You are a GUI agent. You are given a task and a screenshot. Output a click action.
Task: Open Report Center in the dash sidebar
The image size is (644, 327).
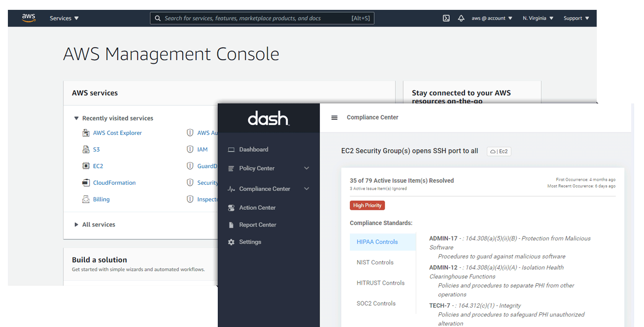[258, 225]
